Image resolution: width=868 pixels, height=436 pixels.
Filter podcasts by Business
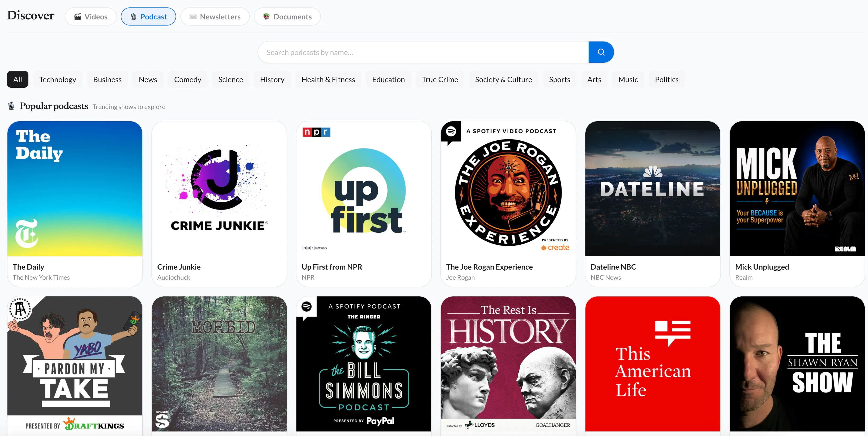107,79
